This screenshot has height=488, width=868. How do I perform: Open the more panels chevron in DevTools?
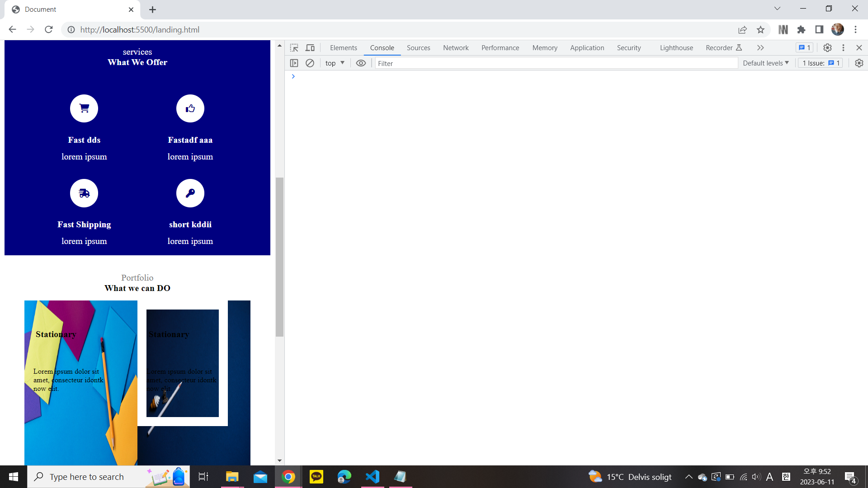[760, 47]
